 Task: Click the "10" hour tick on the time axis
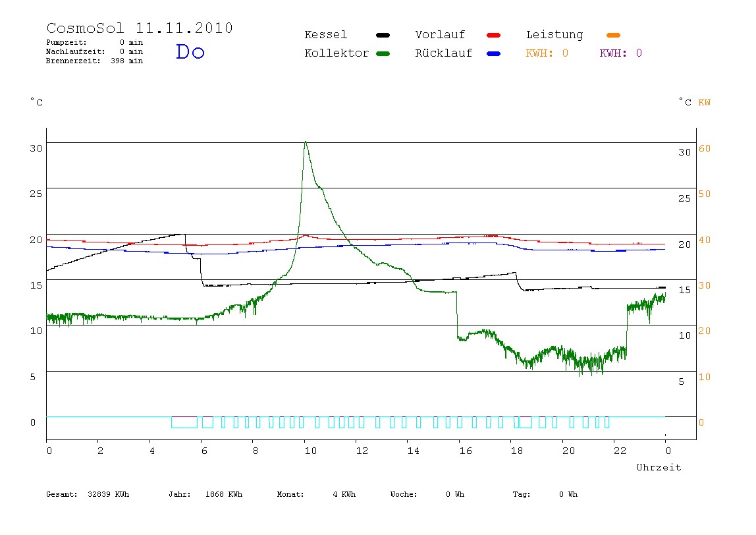click(x=311, y=451)
